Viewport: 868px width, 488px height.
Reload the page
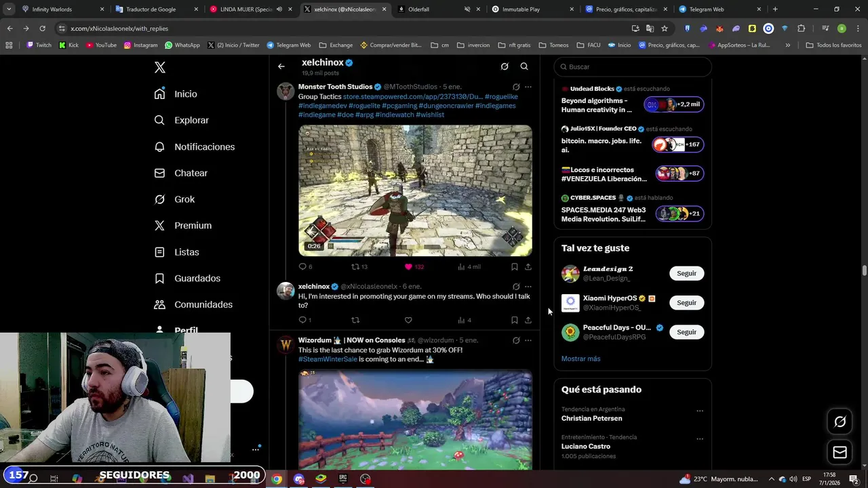42,28
